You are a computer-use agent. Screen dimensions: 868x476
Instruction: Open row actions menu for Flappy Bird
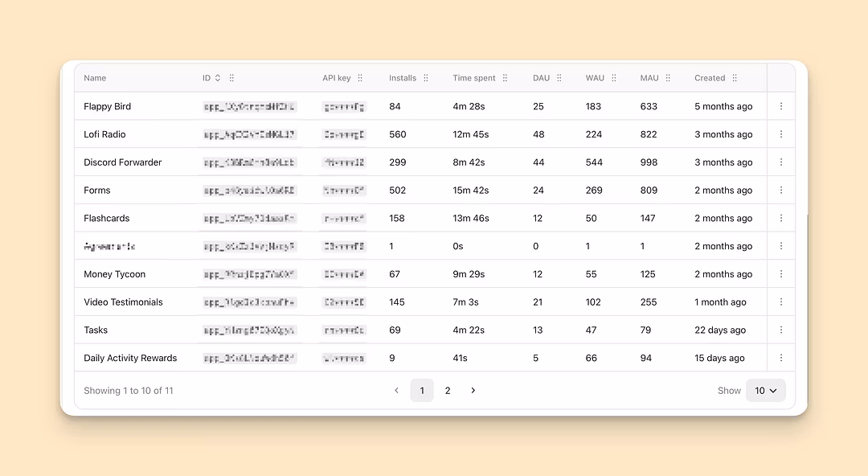(x=780, y=106)
